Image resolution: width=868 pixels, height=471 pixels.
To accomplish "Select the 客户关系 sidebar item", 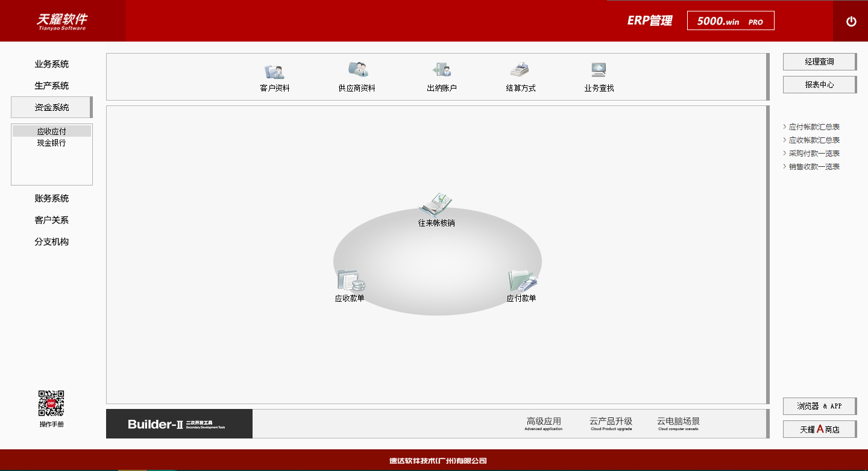I will (51, 220).
